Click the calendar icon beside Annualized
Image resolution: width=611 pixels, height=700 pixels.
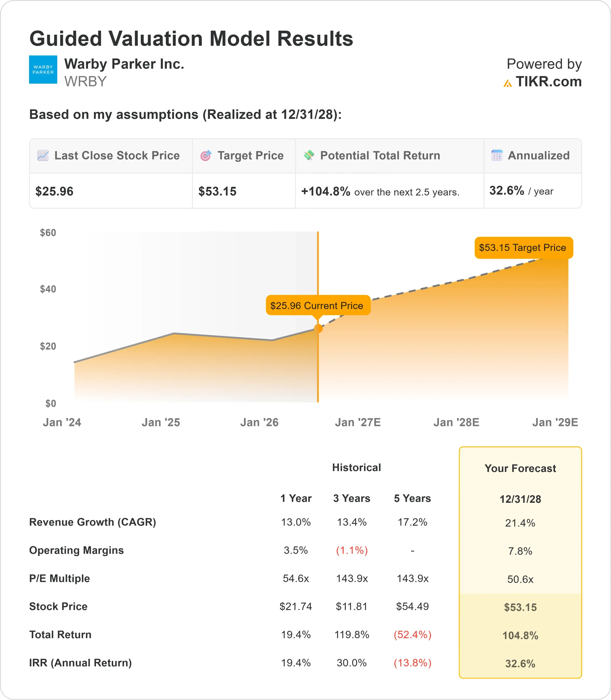497,155
